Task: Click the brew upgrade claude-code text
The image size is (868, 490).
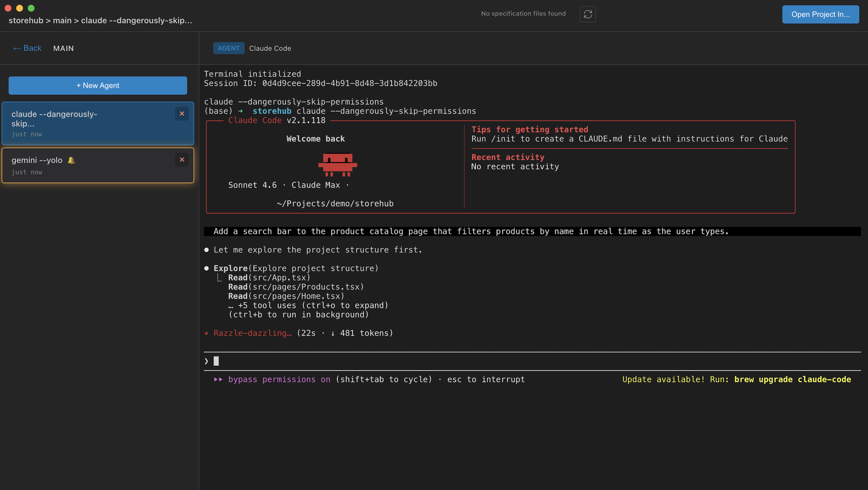Action: pyautogui.click(x=793, y=379)
